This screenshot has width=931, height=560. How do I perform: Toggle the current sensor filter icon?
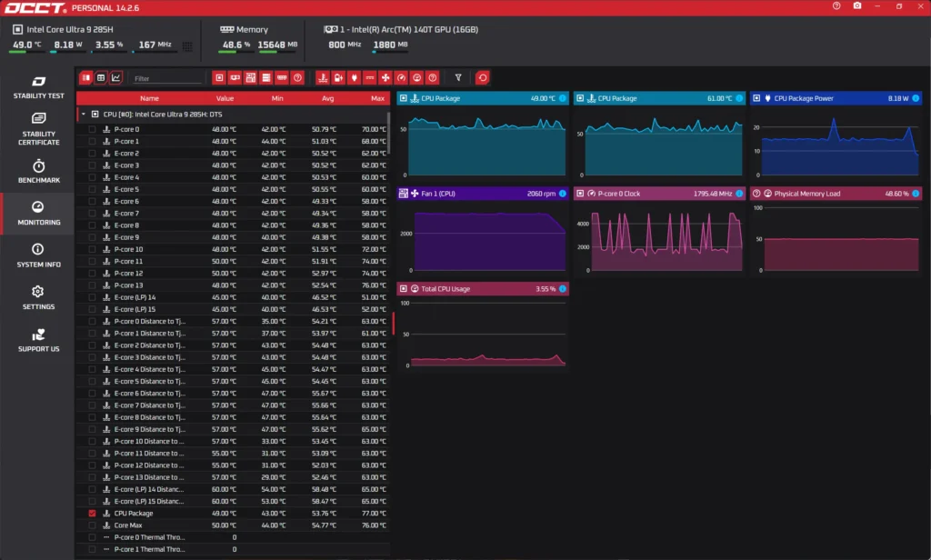370,78
